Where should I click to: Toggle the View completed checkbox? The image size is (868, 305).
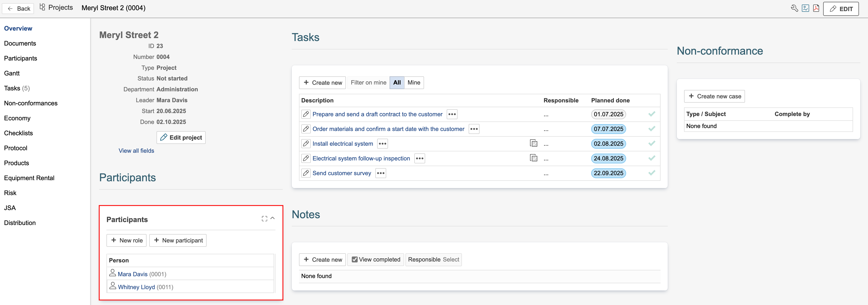354,259
